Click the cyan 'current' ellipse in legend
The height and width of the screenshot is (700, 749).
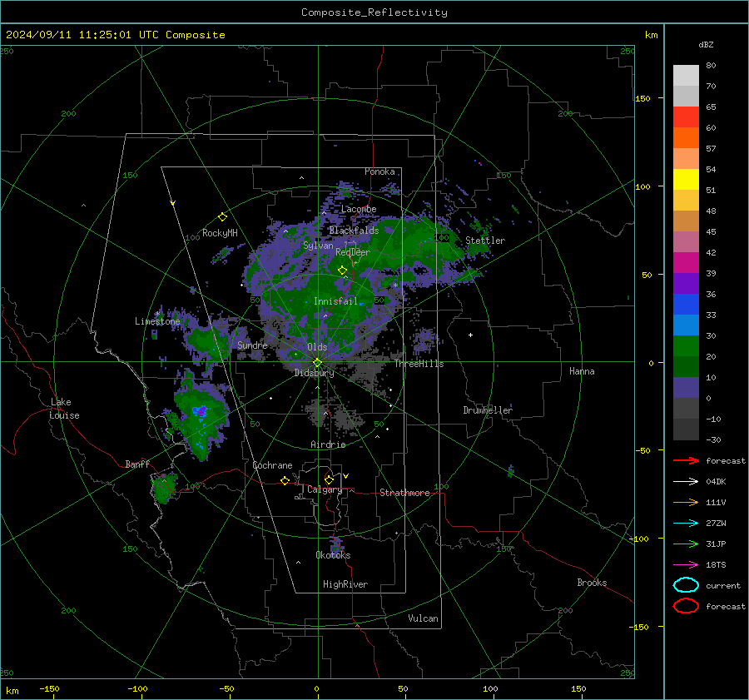pyautogui.click(x=686, y=585)
